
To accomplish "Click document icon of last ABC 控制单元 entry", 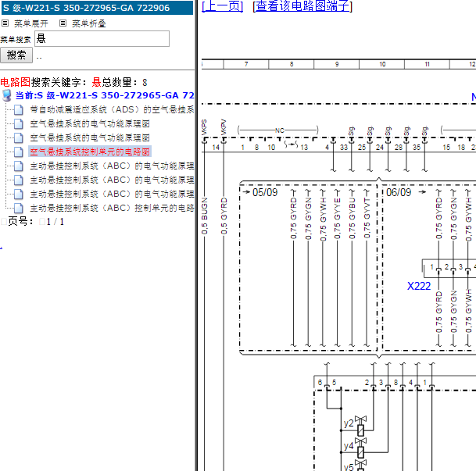I will tap(19, 208).
